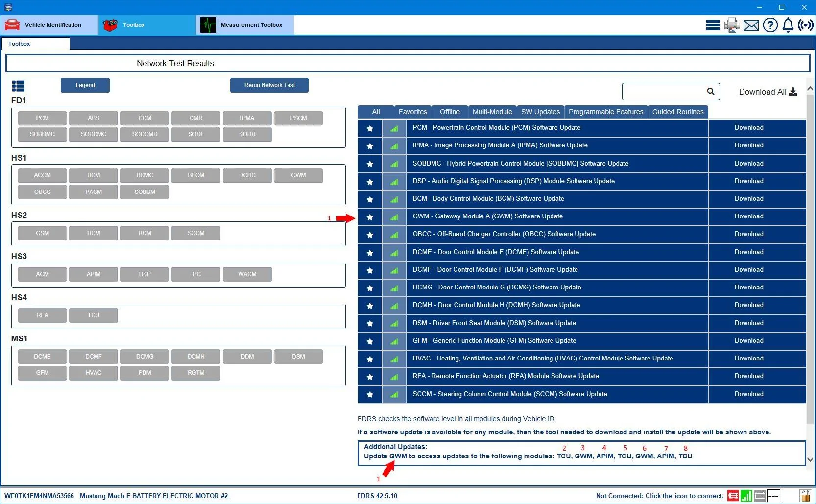This screenshot has width=816, height=504.
Task: Click signal icon on HVAC update row
Action: point(394,359)
